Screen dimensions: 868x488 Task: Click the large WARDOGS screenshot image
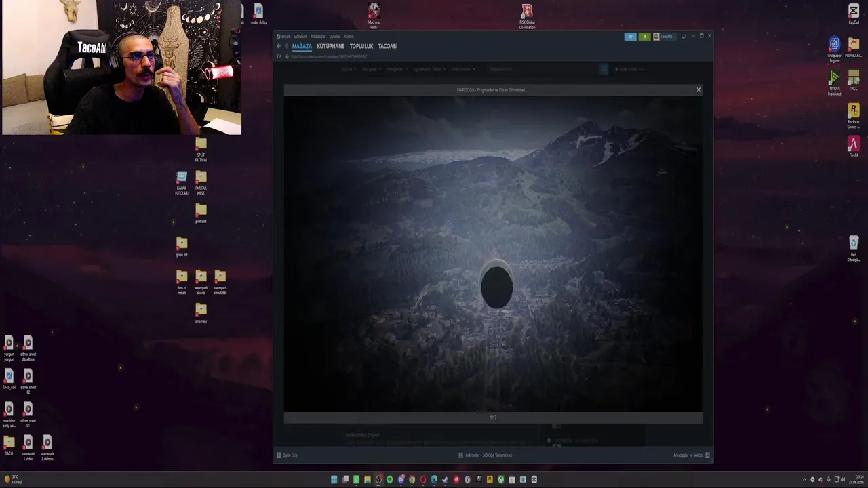tap(493, 254)
